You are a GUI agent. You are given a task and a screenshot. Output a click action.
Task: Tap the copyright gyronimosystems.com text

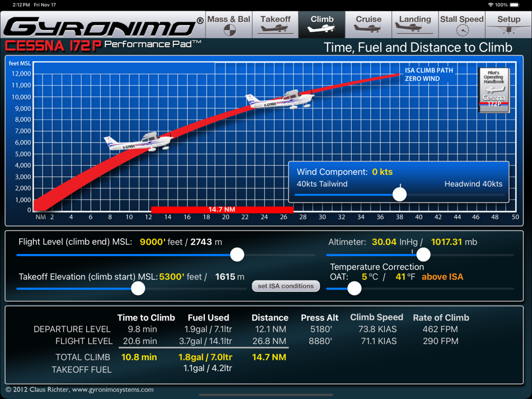[80, 389]
